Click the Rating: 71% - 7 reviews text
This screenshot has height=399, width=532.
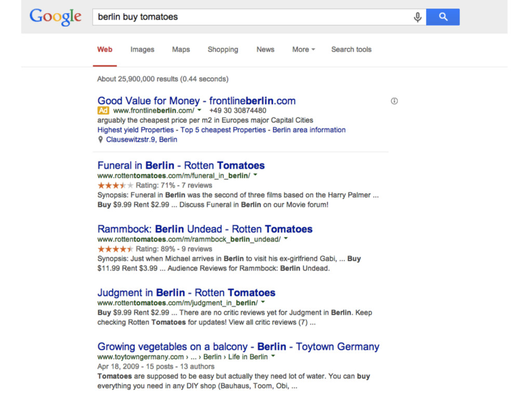pyautogui.click(x=174, y=185)
